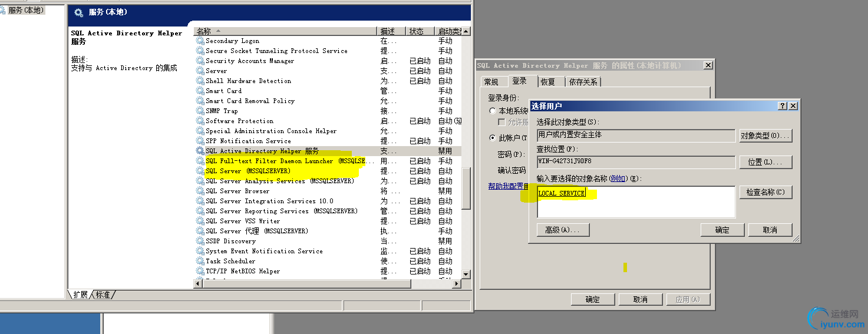Click the gear icon beside TCP/IP NetBIOS Helper
The image size is (868, 334).
pyautogui.click(x=200, y=272)
